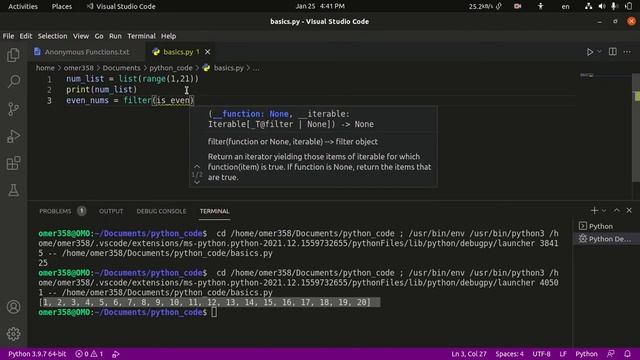
Task: Click Ln 3, Col 27 cursor position
Action: [469, 354]
